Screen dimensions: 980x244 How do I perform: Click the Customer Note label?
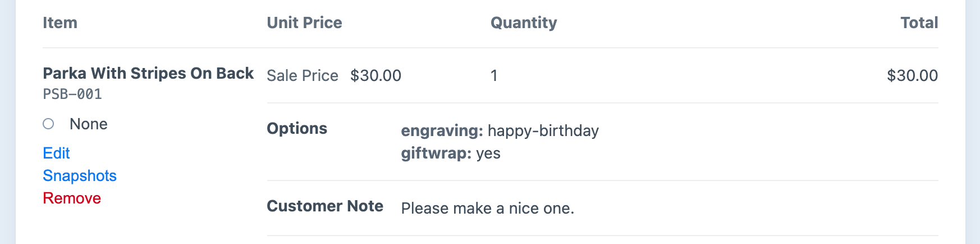click(325, 206)
